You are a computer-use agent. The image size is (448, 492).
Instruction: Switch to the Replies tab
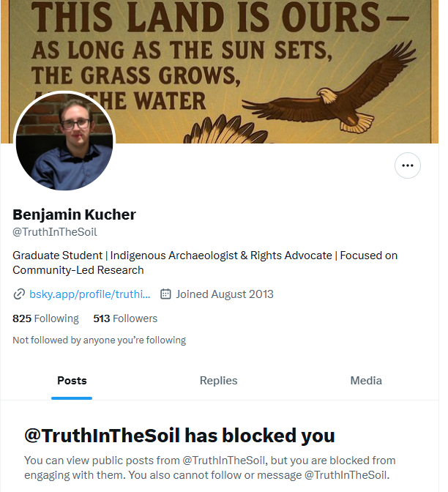click(218, 381)
